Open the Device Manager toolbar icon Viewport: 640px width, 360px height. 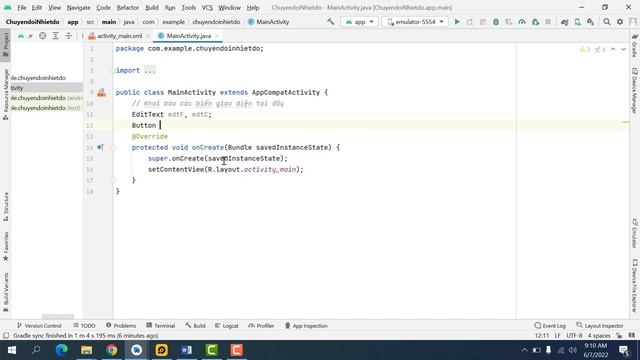[x=578, y=22]
